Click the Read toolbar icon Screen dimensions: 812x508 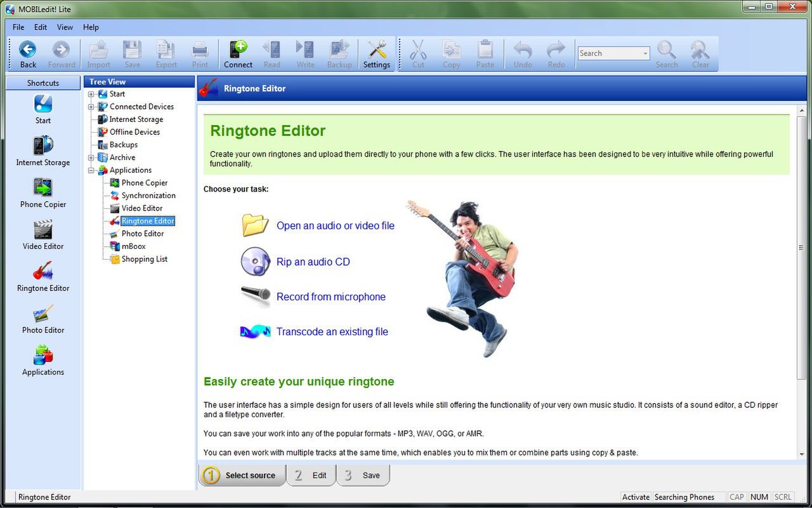[x=272, y=54]
